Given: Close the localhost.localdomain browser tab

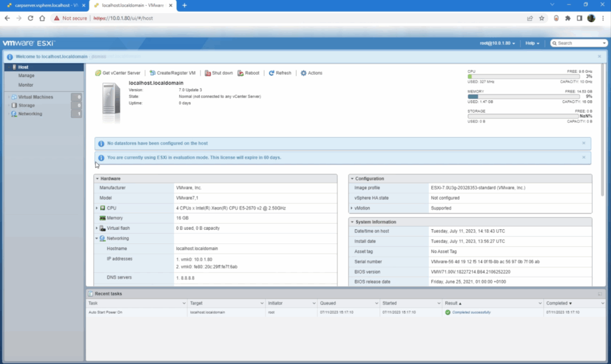Looking at the screenshot, I should 171,5.
